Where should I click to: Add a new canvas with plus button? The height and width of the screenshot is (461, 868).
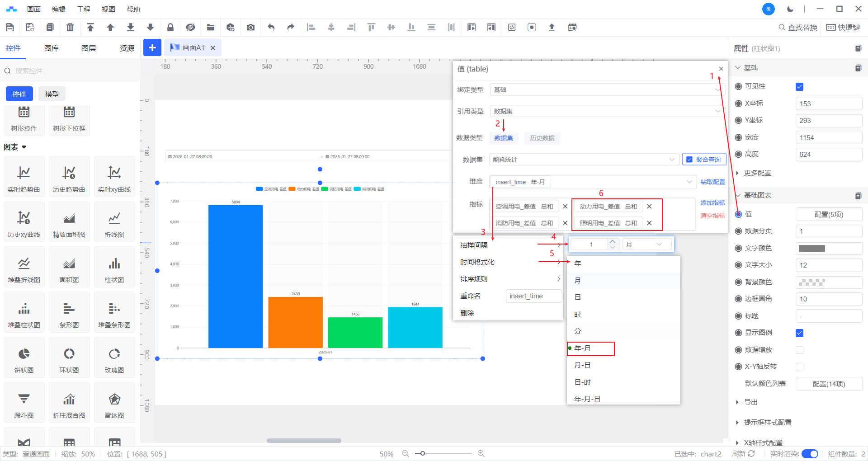[x=152, y=47]
